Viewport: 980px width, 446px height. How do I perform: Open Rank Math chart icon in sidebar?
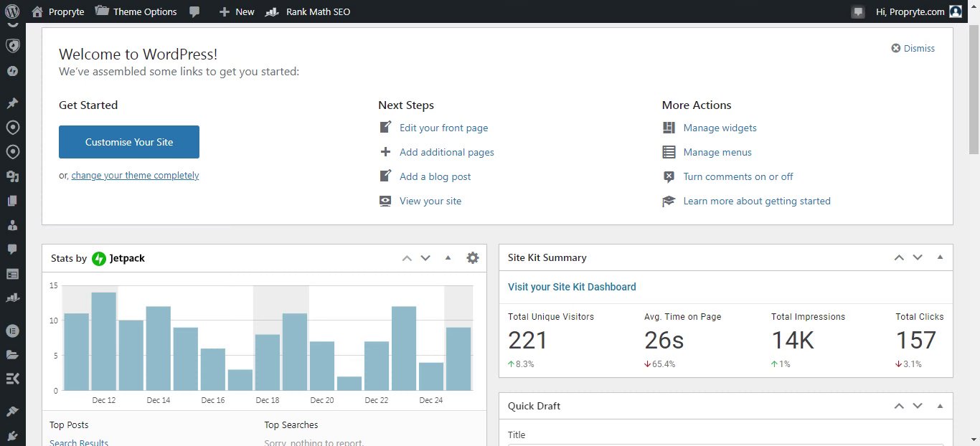(12, 298)
